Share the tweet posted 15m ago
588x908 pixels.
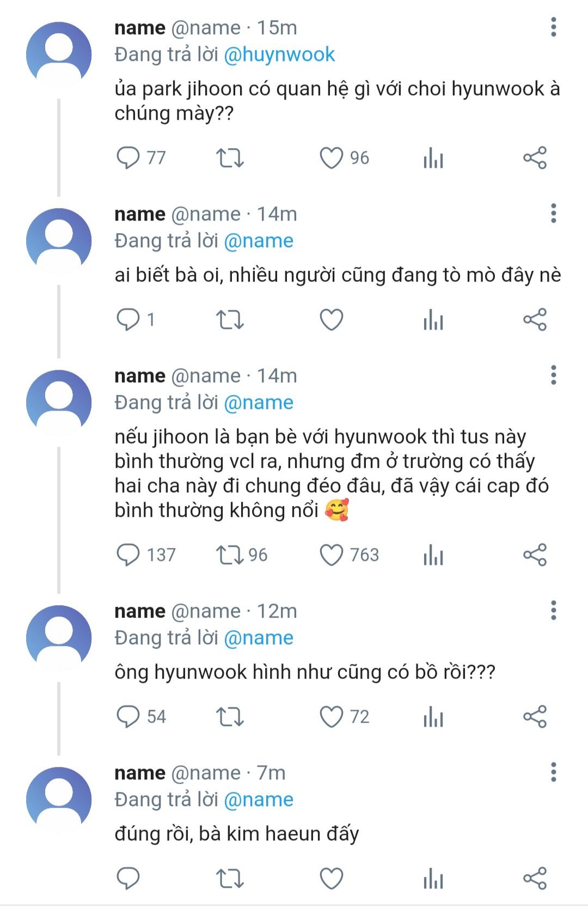pos(535,158)
